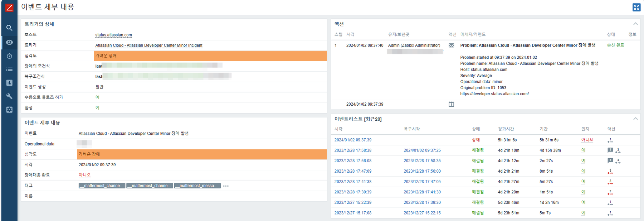Click second __mattermost_channe... tag
The height and width of the screenshot is (221, 644).
coord(150,186)
